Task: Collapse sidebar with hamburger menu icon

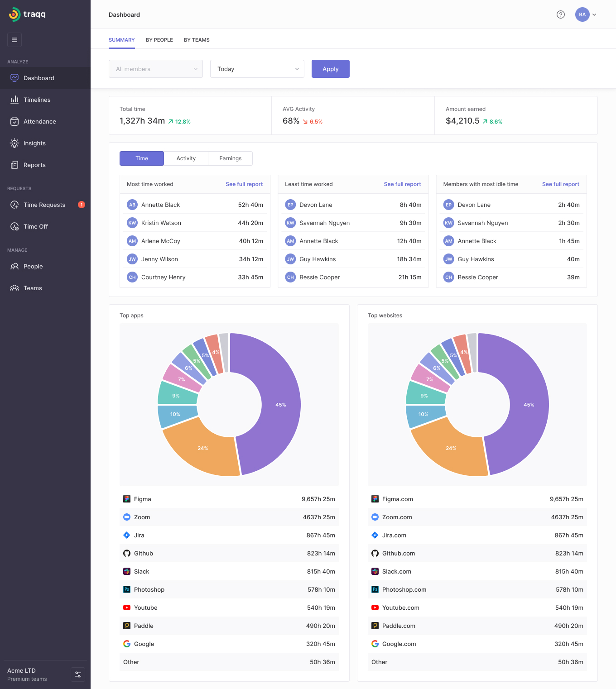Action: tap(14, 40)
